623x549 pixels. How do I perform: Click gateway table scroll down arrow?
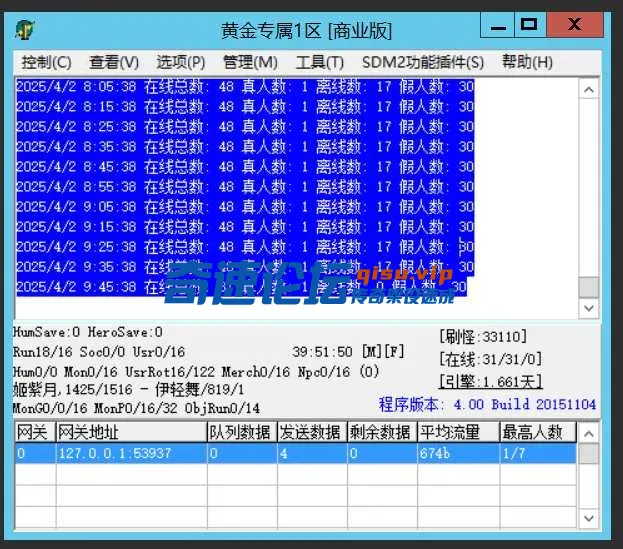(589, 518)
